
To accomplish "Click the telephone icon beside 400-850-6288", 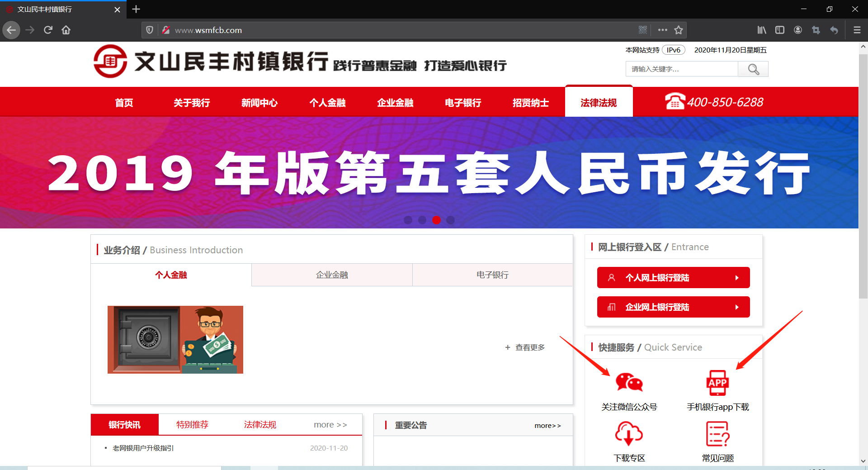I will coord(675,101).
